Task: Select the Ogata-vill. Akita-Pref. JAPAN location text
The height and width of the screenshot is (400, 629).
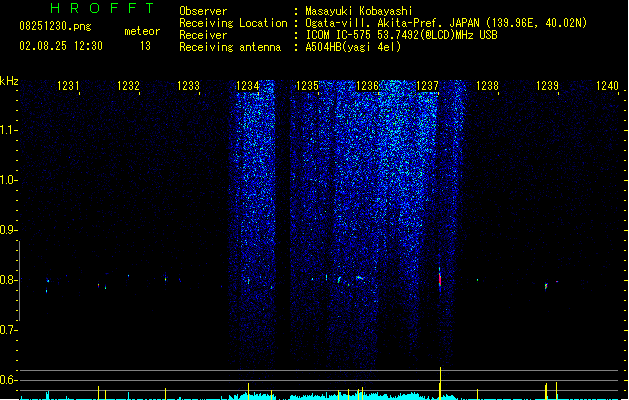Action: [x=446, y=23]
